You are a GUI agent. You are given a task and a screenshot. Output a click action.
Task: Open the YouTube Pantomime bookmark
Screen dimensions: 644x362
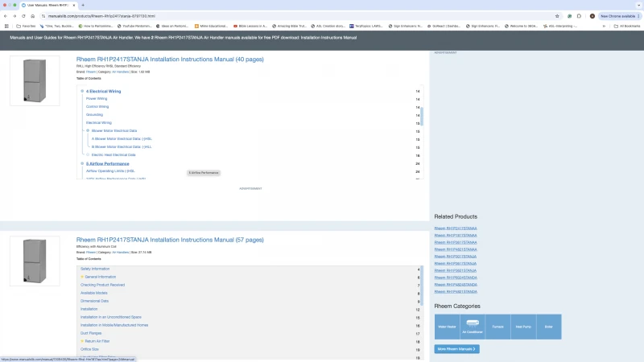[134, 26]
